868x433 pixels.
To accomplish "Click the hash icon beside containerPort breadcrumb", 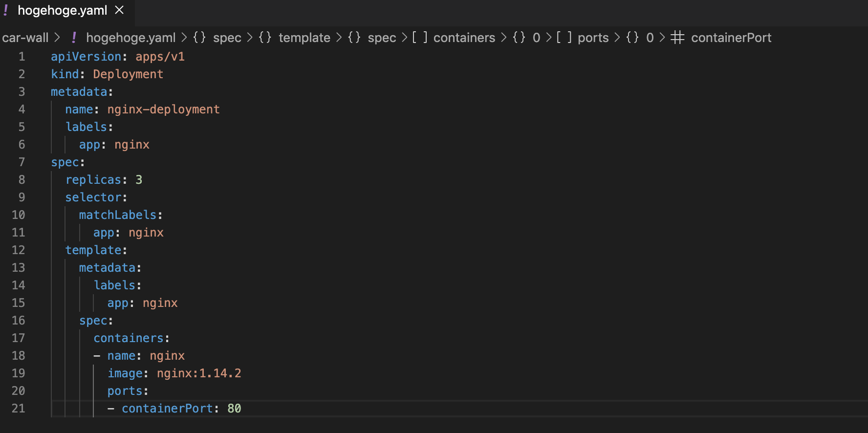I will click(x=677, y=38).
